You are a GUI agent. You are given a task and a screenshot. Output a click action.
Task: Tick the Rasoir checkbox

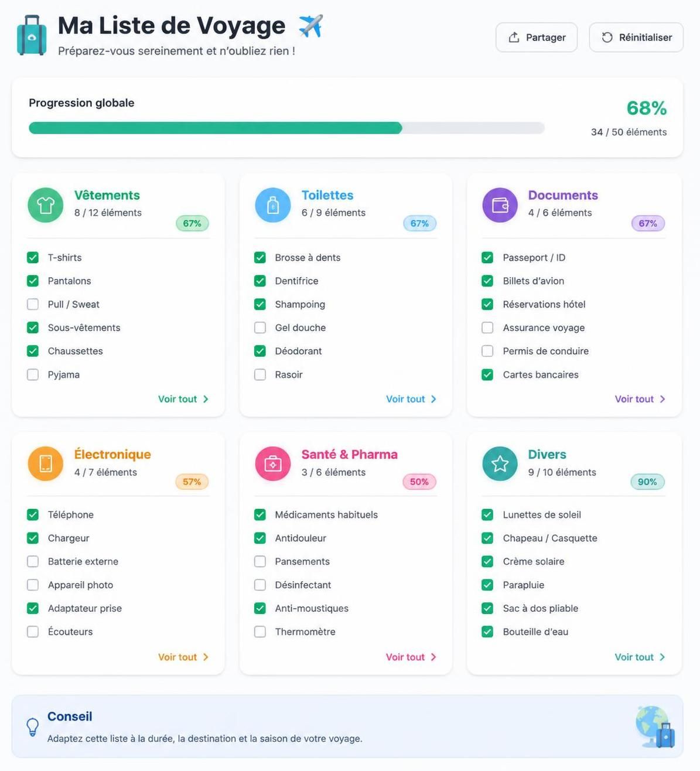[260, 374]
